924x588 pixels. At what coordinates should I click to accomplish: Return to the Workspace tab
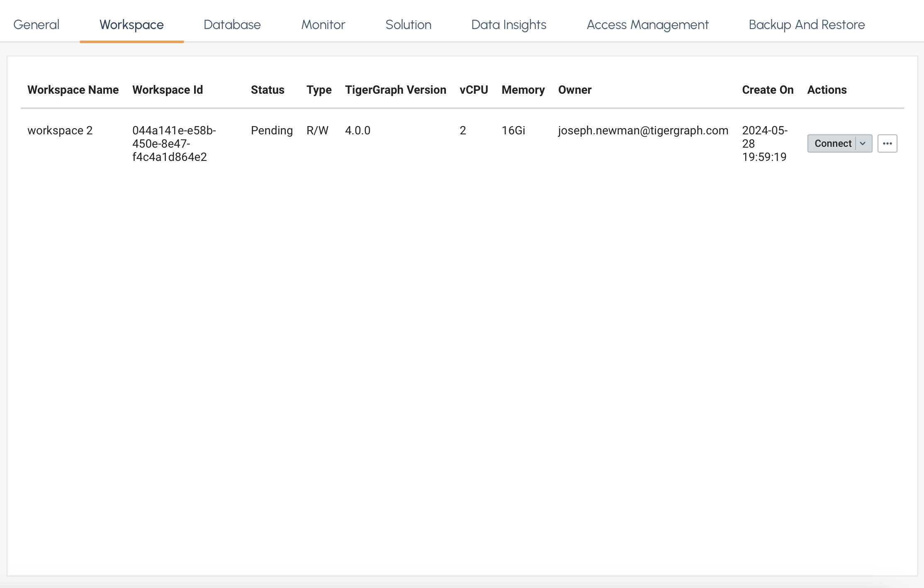pos(131,24)
